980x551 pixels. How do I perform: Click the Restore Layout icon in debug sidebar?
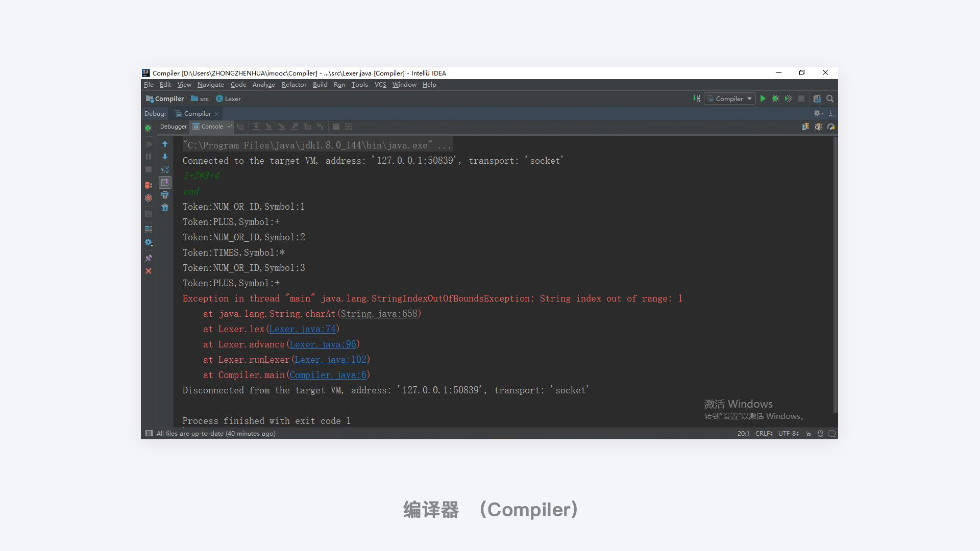(x=149, y=230)
